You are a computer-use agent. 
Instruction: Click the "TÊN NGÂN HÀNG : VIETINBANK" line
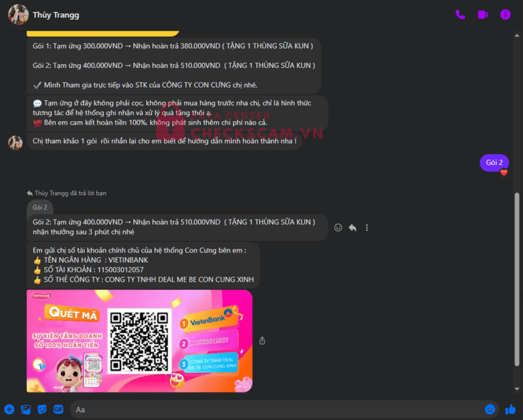(91, 260)
